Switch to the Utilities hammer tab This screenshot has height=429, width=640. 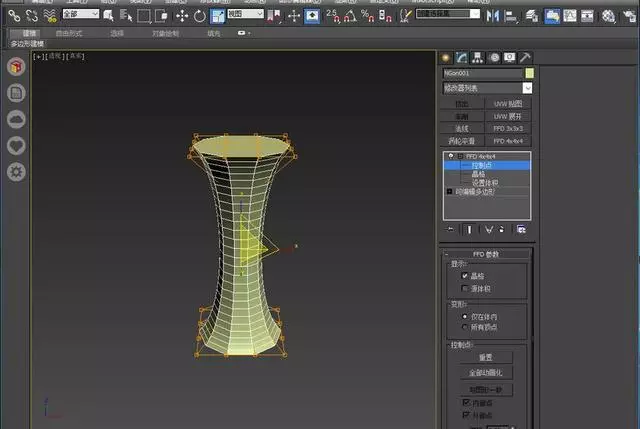point(525,57)
